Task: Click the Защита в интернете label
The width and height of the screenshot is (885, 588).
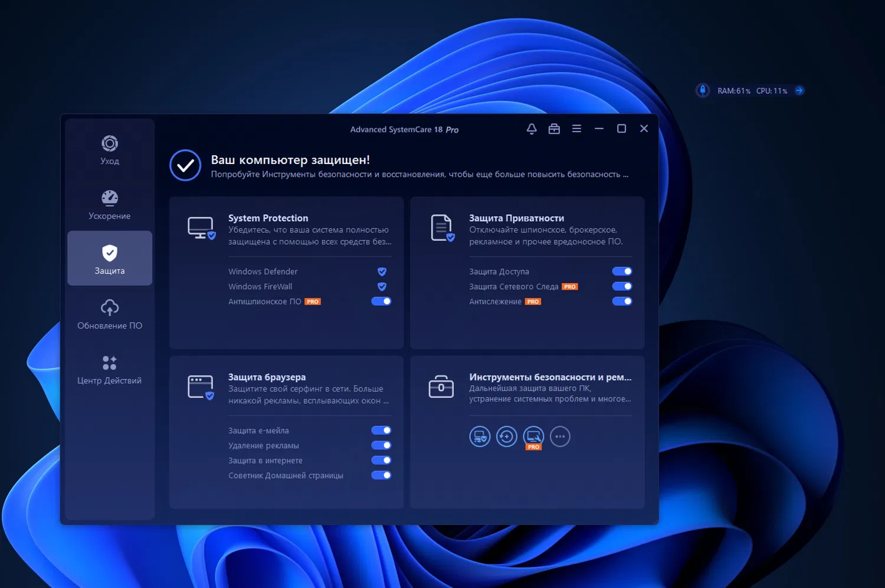Action: (265, 461)
